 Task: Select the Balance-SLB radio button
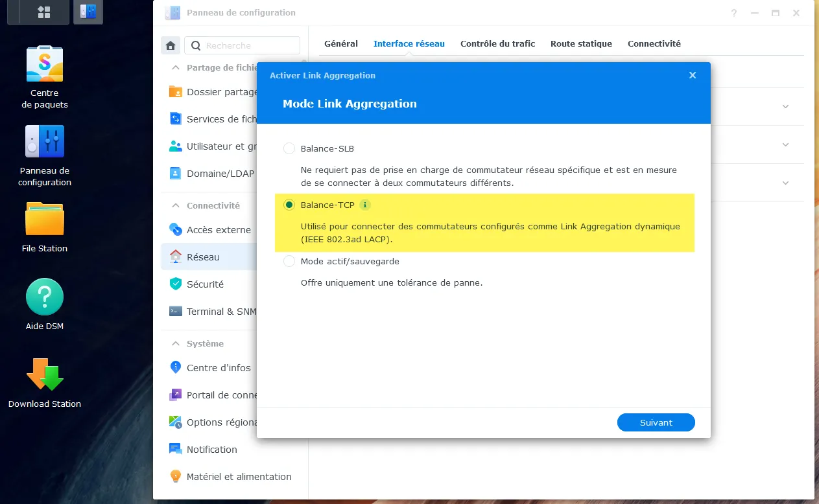[x=289, y=149]
